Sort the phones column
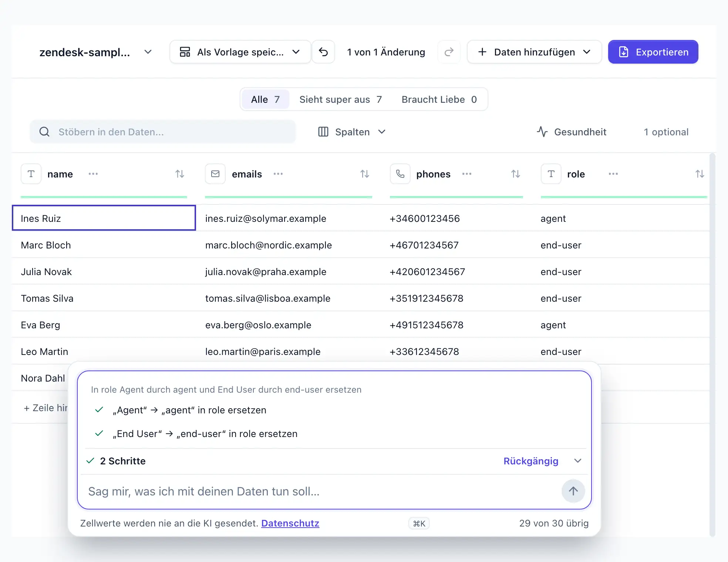Image resolution: width=728 pixels, height=562 pixels. (516, 174)
